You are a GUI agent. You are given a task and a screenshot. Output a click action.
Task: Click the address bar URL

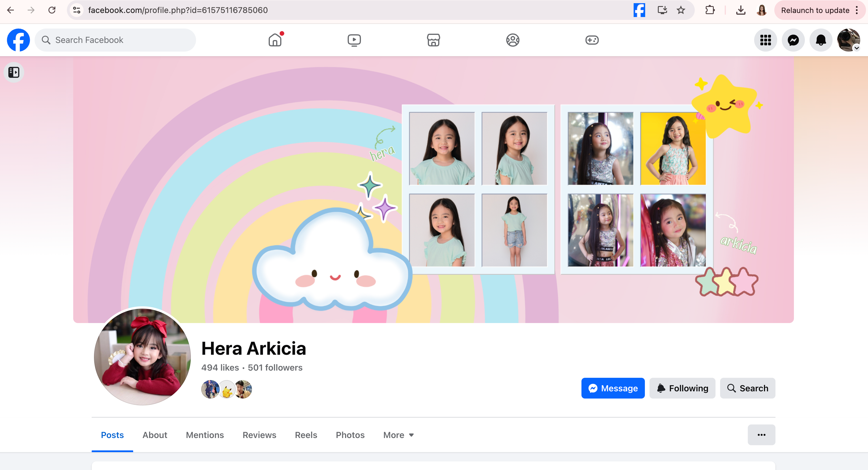[178, 10]
